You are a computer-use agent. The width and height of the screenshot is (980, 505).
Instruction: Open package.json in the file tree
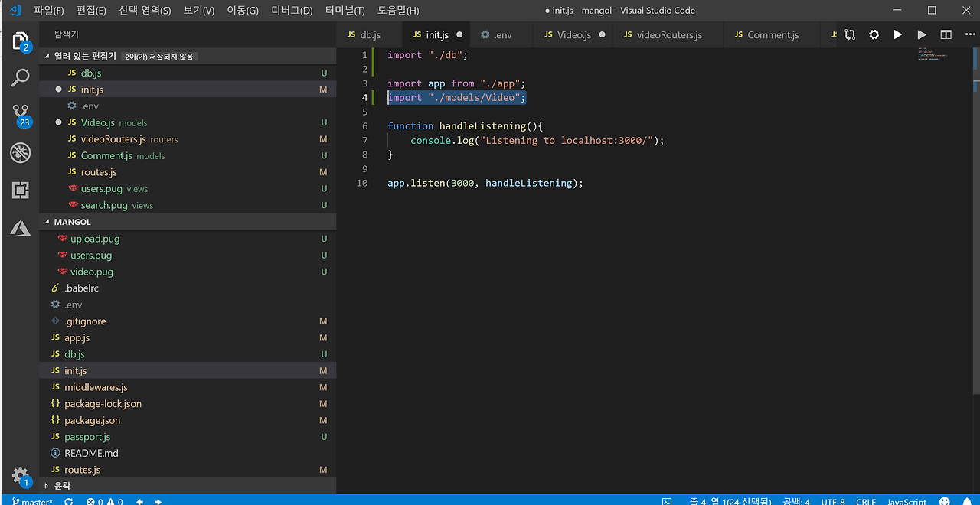point(92,420)
